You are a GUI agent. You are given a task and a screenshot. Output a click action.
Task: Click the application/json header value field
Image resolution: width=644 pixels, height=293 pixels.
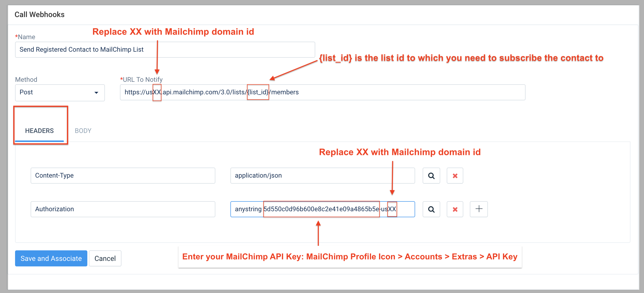323,176
